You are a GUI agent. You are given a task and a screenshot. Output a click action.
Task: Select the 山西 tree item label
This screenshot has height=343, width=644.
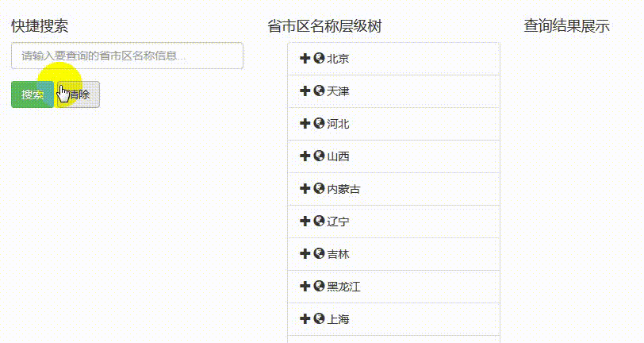[338, 156]
